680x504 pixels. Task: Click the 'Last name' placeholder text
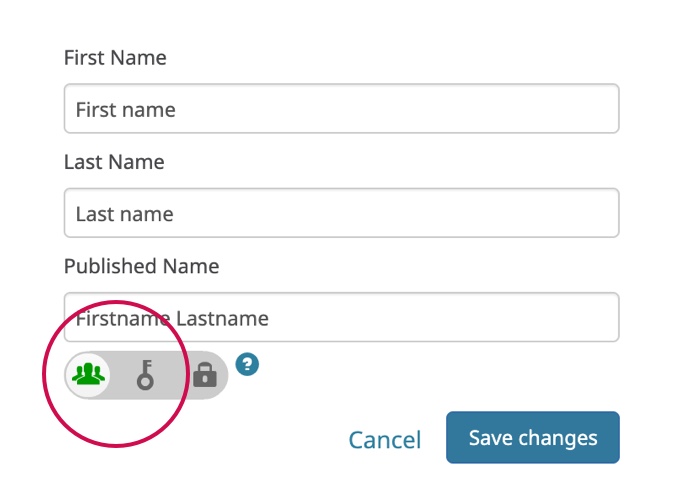[x=124, y=213]
